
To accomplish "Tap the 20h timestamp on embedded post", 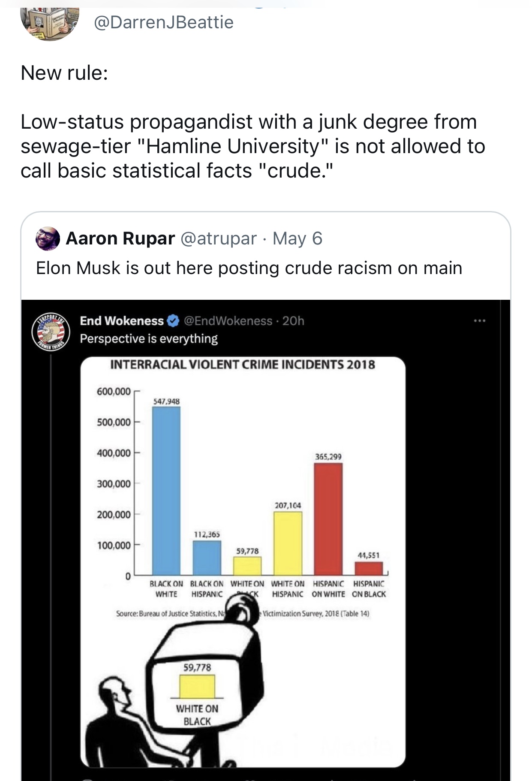I will [x=293, y=321].
